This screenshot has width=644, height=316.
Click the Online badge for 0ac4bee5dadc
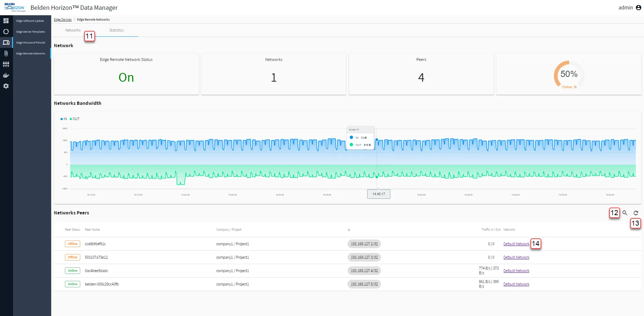coord(73,271)
